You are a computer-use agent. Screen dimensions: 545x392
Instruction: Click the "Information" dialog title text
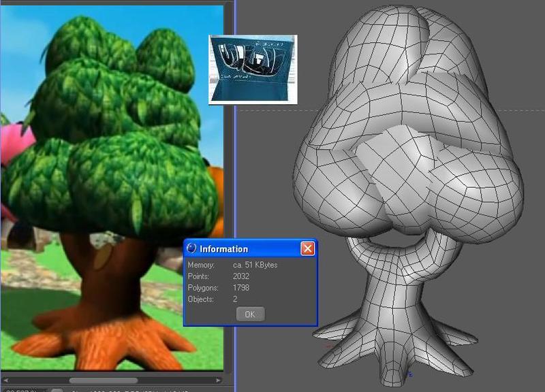click(224, 249)
